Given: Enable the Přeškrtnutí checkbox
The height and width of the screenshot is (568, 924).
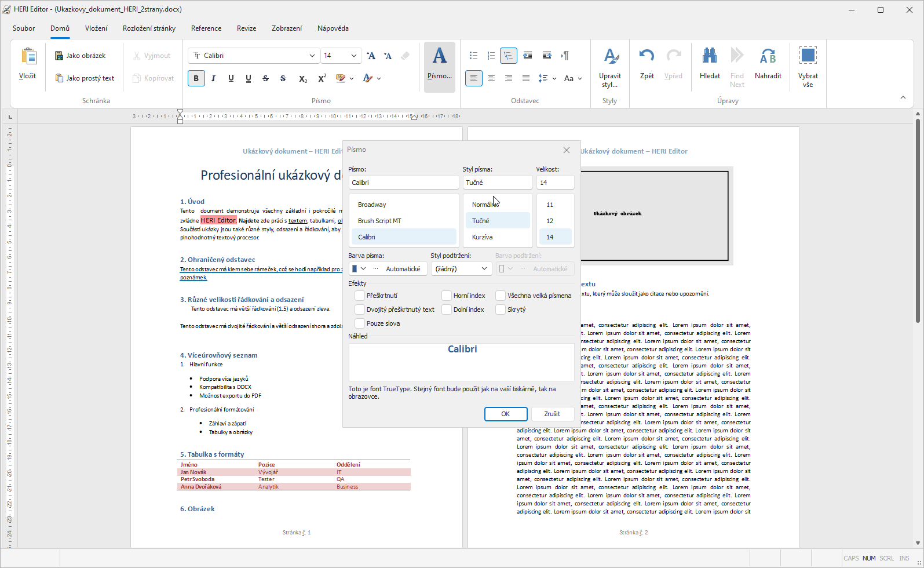Looking at the screenshot, I should point(360,296).
